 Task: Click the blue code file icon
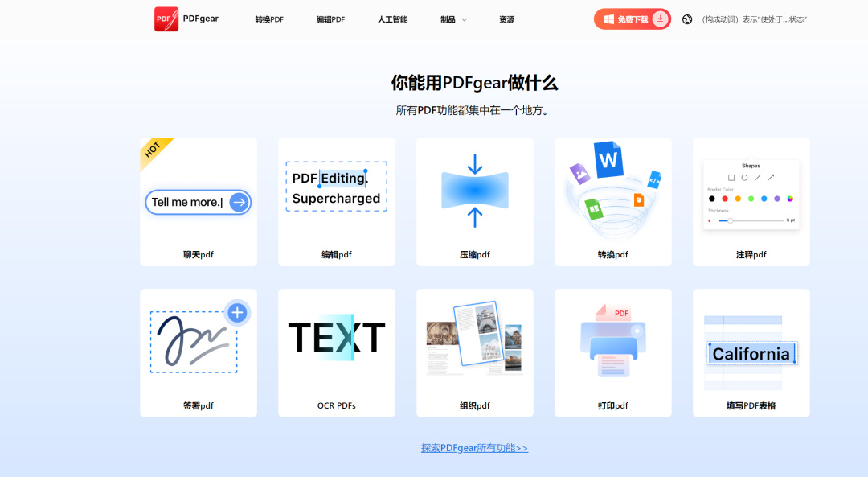tap(654, 180)
